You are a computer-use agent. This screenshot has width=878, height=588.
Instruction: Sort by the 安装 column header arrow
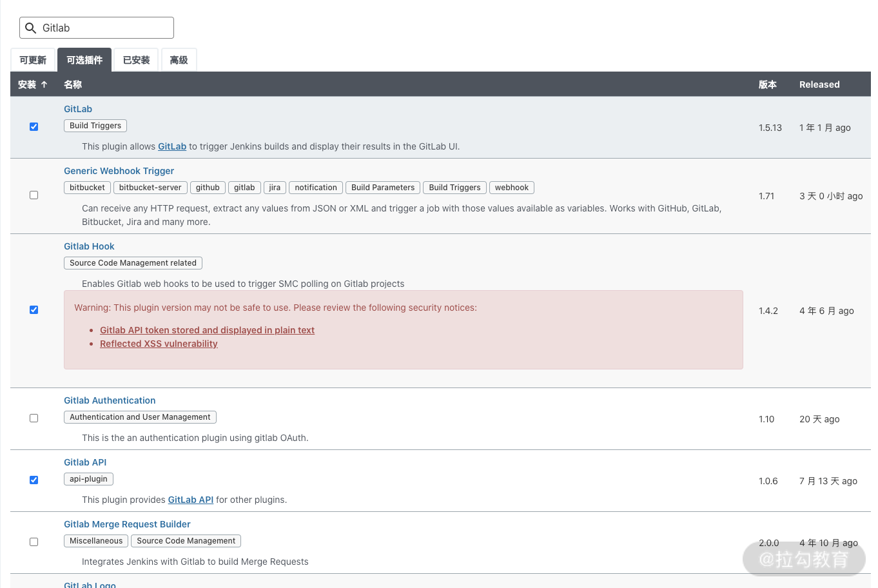44,84
